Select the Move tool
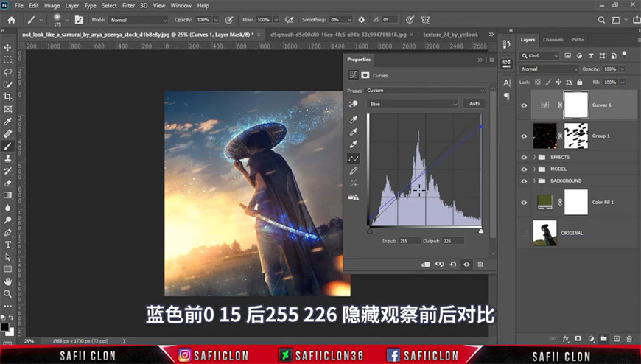The image size is (641, 364). pos(7,47)
